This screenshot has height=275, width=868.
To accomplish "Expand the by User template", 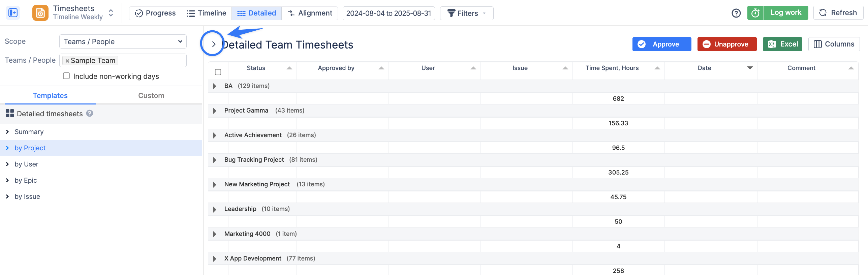I will [7, 164].
